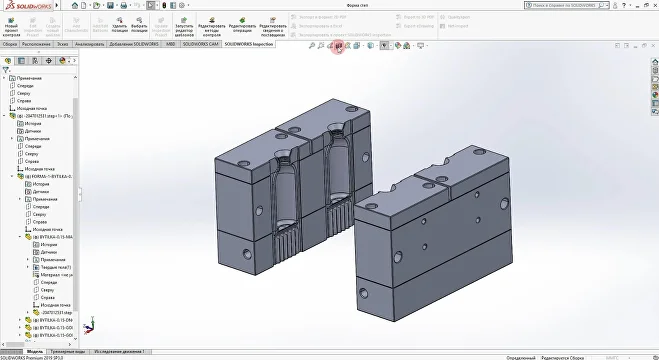Rebuild the model via the traffic light icon
The height and width of the screenshot is (360, 659).
[x=164, y=5]
